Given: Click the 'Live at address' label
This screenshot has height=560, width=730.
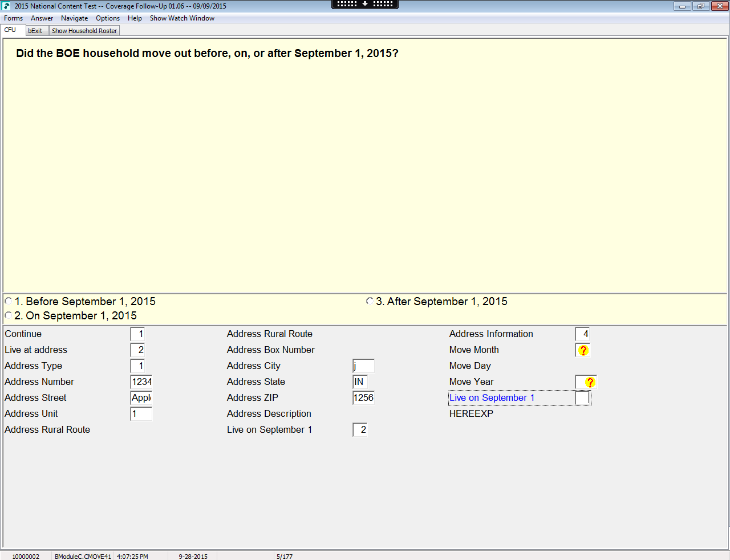Looking at the screenshot, I should (x=36, y=350).
